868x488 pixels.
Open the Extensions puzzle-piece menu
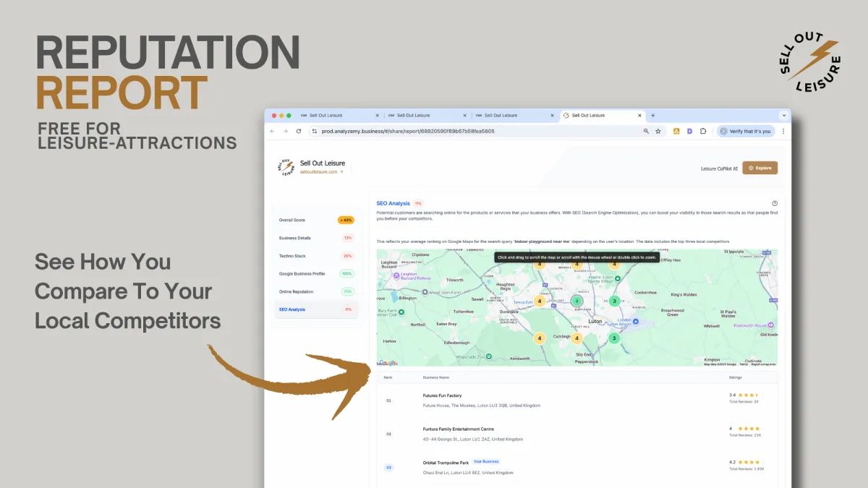coord(702,131)
